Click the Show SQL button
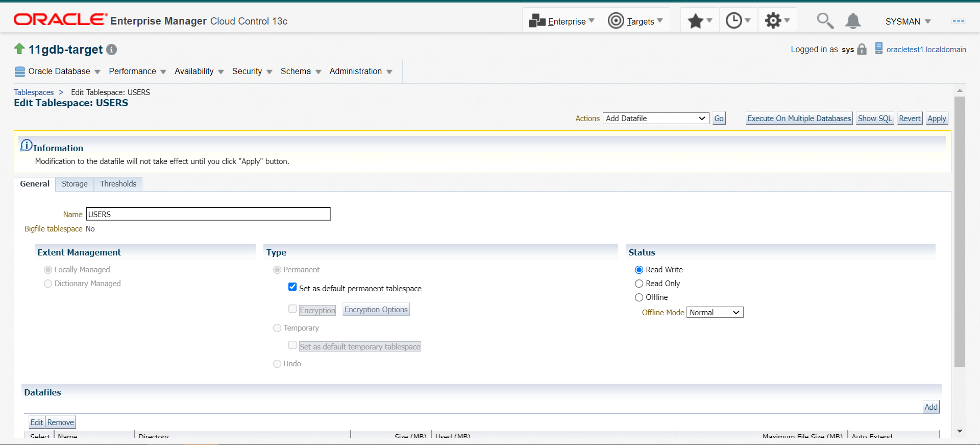980x445 pixels. [875, 119]
